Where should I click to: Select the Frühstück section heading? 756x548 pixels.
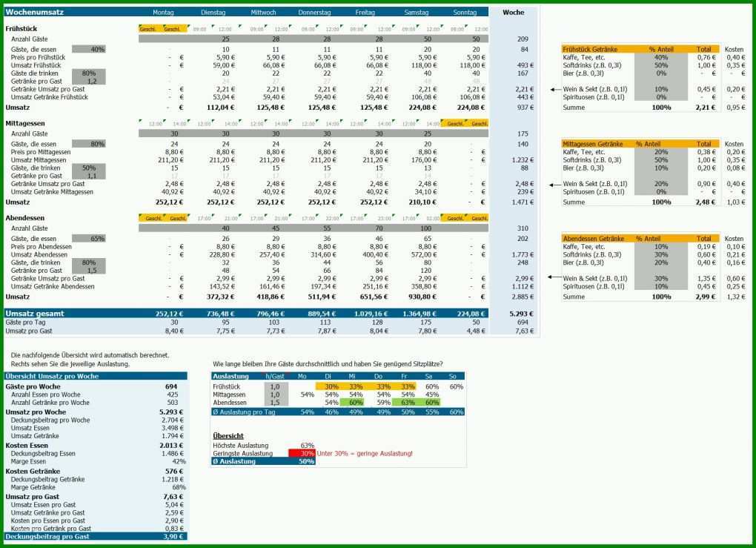21,28
